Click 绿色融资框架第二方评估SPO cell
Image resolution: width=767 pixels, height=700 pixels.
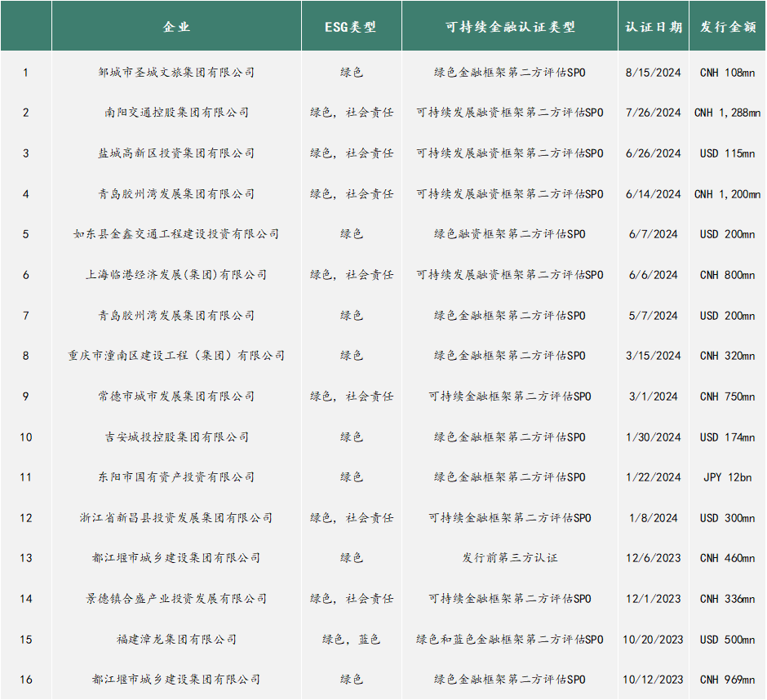pos(510,234)
